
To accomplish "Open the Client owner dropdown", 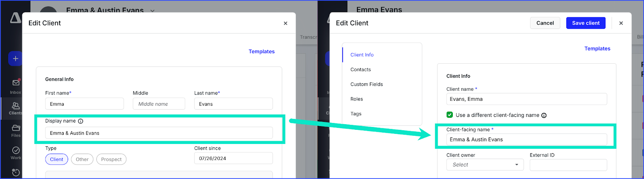I will tap(485, 164).
